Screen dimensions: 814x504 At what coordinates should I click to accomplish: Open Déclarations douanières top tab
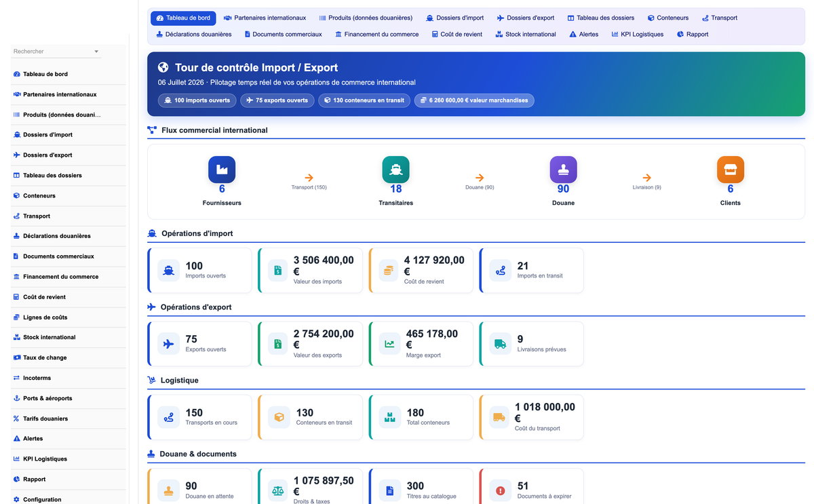pos(194,34)
